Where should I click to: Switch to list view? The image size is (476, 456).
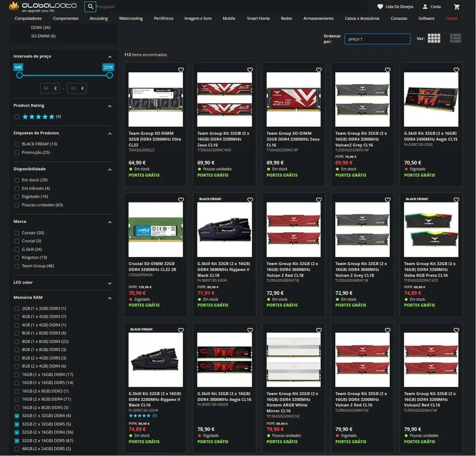pos(455,38)
